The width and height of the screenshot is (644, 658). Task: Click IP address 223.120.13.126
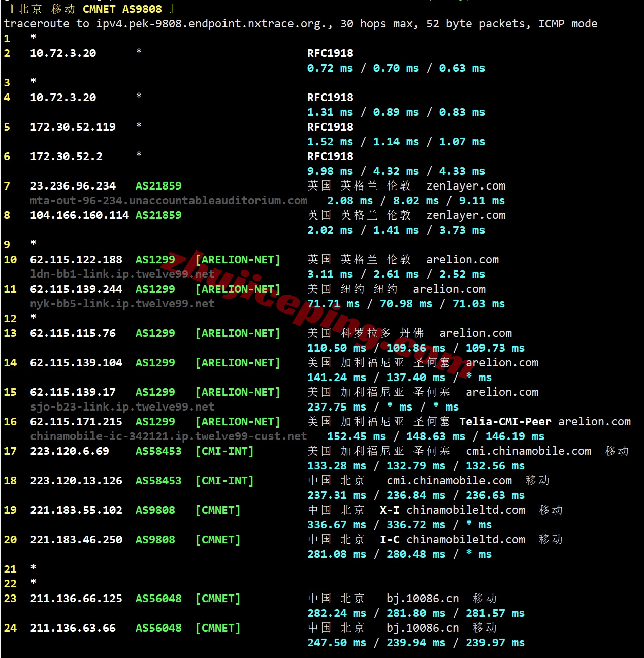(x=76, y=481)
